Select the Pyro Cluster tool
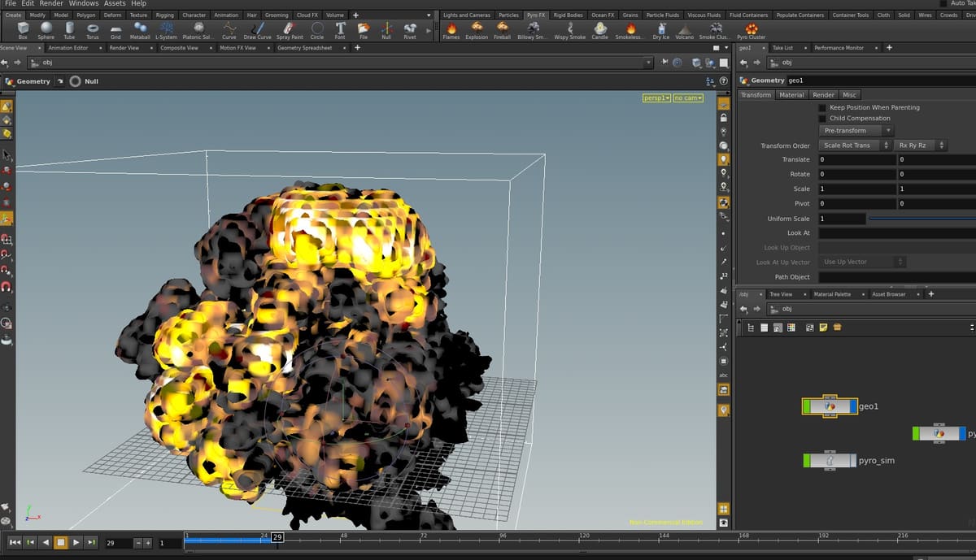The height and width of the screenshot is (560, 976). [751, 31]
